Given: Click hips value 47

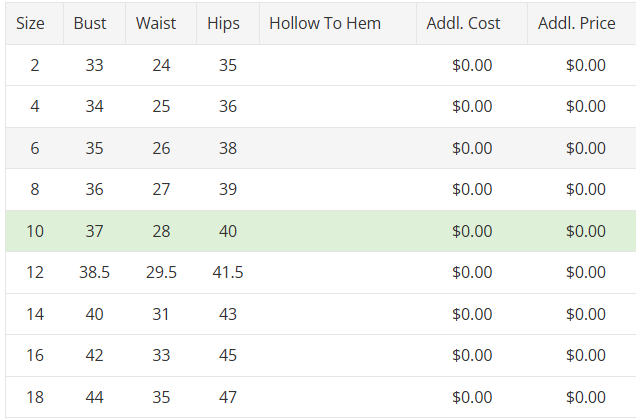Looking at the screenshot, I should tap(228, 397).
